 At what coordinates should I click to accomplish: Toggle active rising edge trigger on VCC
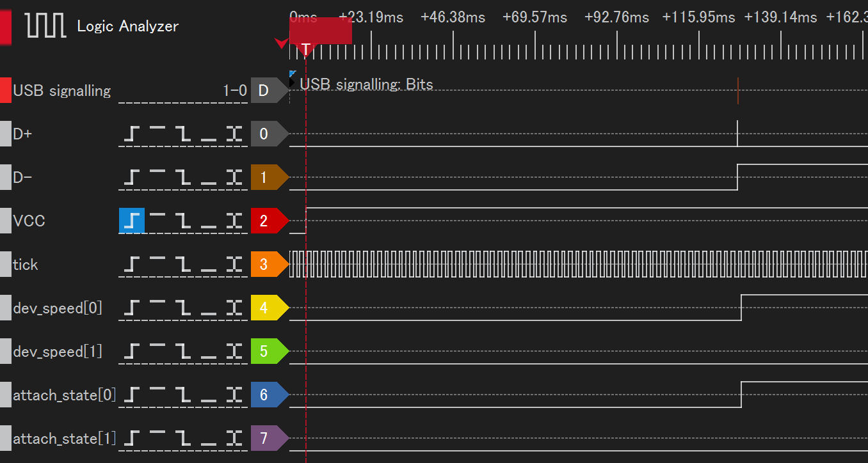(132, 221)
